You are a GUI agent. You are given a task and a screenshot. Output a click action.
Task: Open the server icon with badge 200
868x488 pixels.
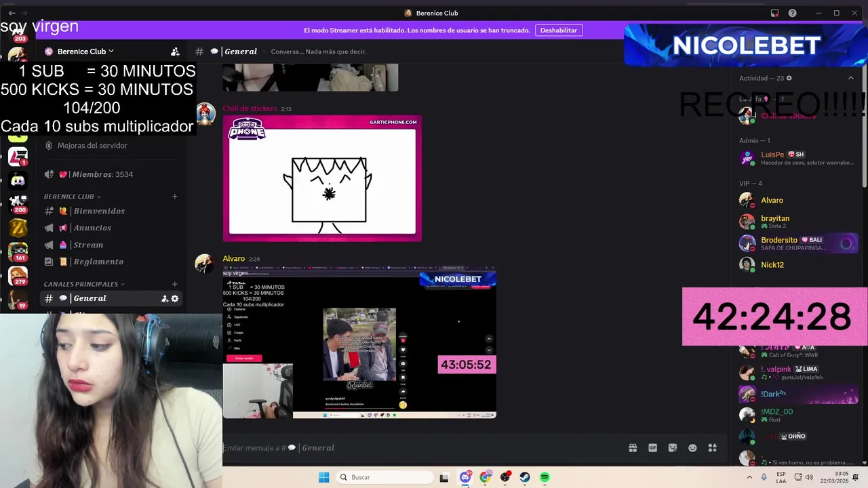tap(18, 203)
